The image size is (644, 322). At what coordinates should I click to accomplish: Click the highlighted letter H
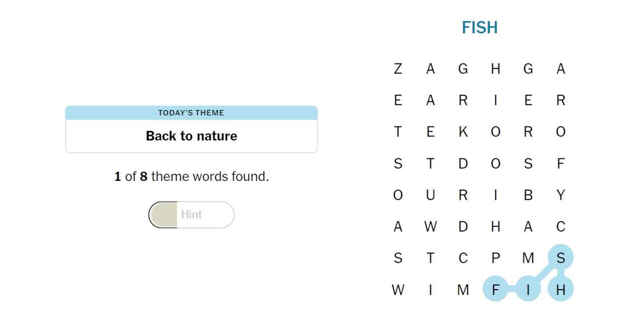coord(560,290)
